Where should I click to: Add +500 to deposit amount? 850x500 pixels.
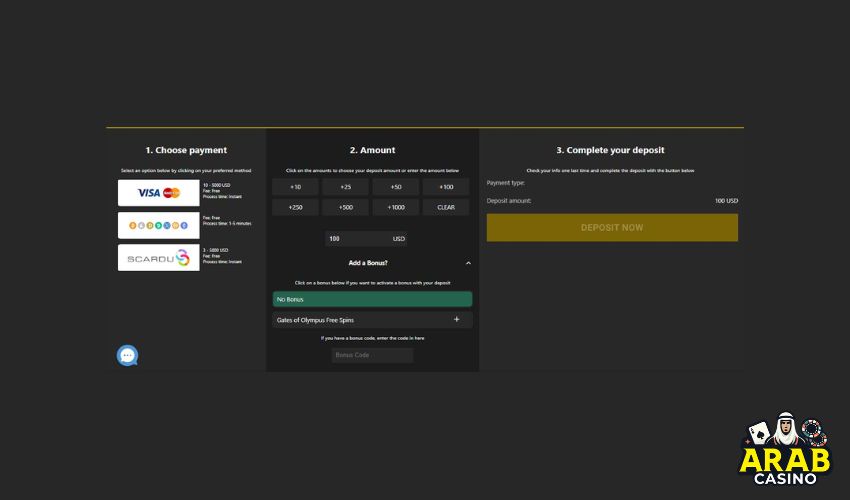point(346,207)
